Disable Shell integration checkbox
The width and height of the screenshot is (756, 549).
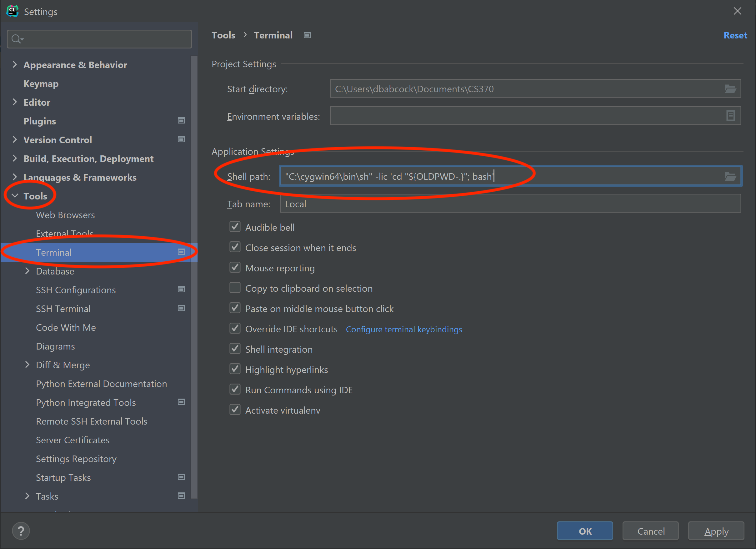235,349
